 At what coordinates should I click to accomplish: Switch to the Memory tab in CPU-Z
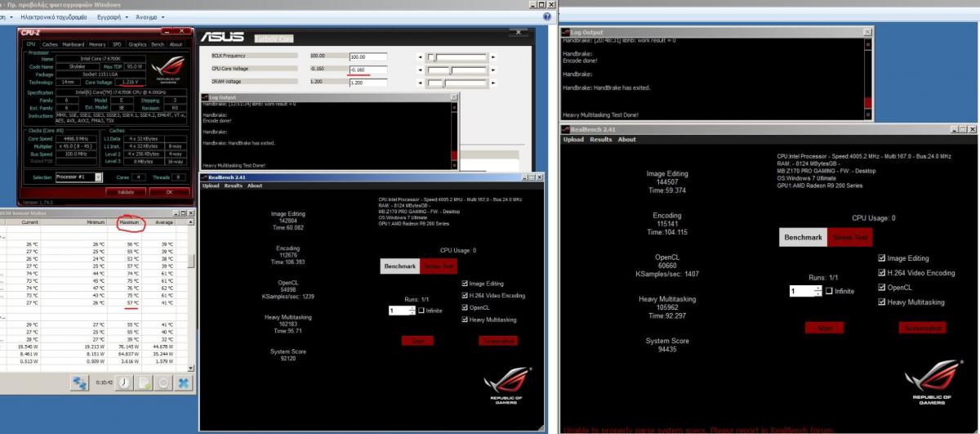coord(97,44)
